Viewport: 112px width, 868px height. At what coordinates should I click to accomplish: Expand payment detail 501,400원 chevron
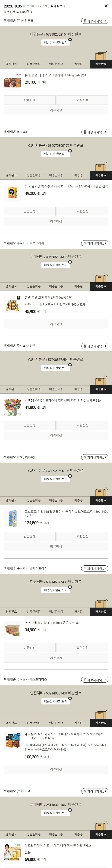coord(32,12)
